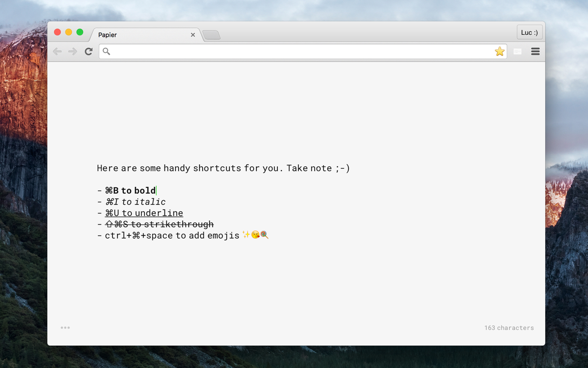The height and width of the screenshot is (368, 588).
Task: Select the Papier tab
Action: point(146,35)
